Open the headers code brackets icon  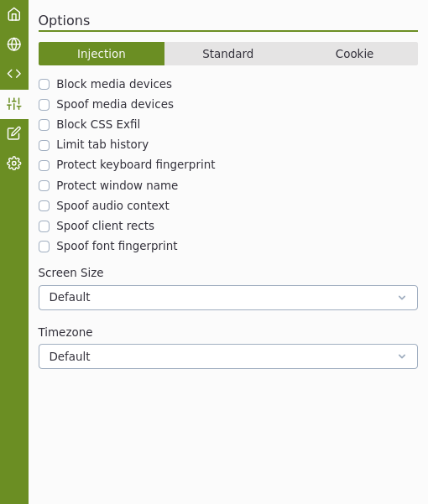13,74
